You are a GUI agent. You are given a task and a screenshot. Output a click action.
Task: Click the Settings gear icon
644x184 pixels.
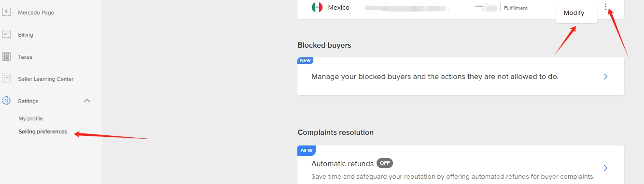coord(6,101)
